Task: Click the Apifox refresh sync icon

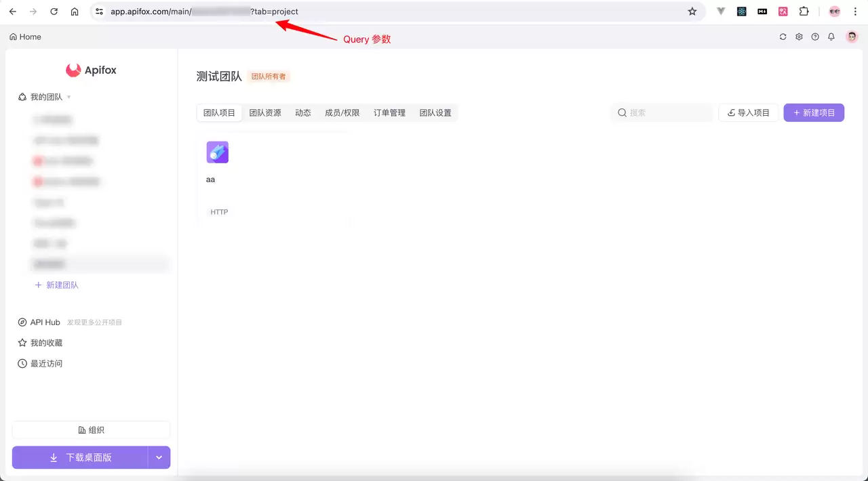Action: [783, 37]
